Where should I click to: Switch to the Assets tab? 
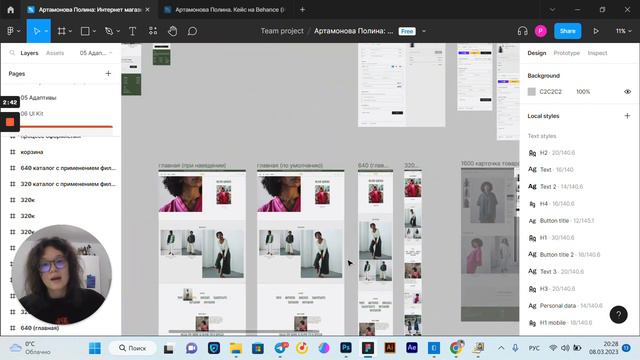[x=55, y=53]
